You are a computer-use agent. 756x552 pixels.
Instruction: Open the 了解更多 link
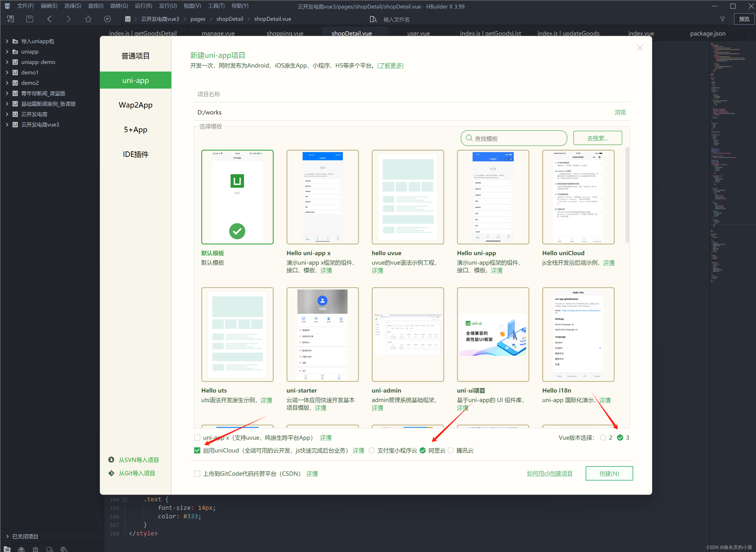tap(390, 65)
